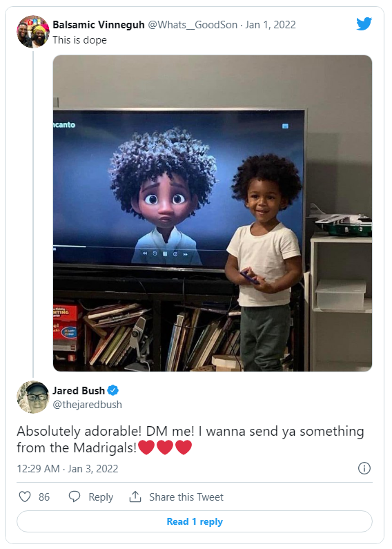
Task: Open the @Whats__GoodSon handle
Action: pos(193,24)
